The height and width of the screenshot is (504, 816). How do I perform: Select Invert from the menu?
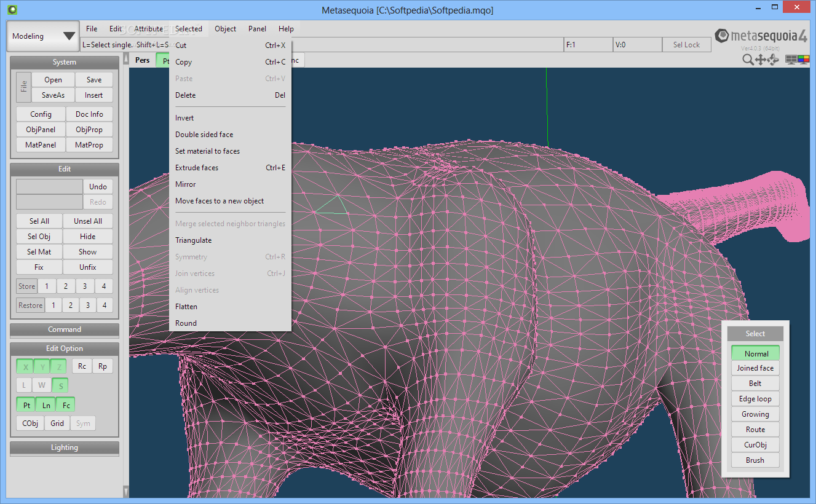point(230,118)
